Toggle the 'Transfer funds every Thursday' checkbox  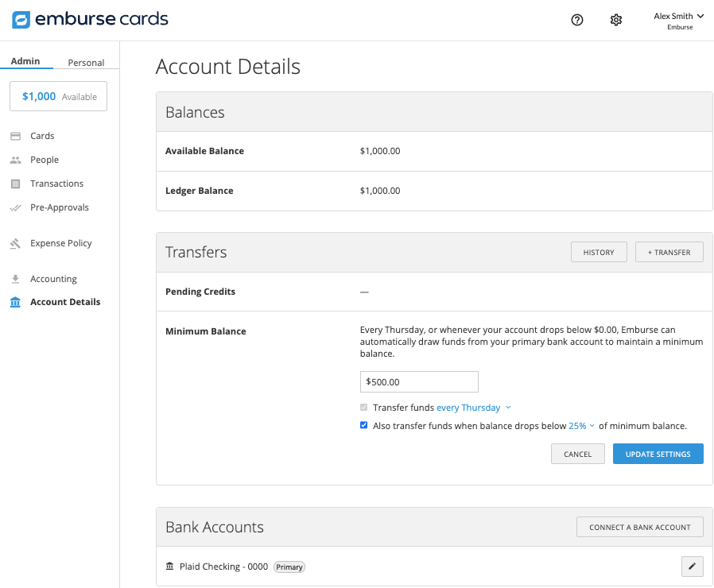tap(364, 408)
